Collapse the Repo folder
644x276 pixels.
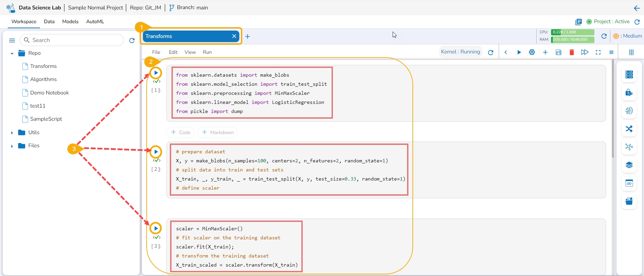point(12,53)
